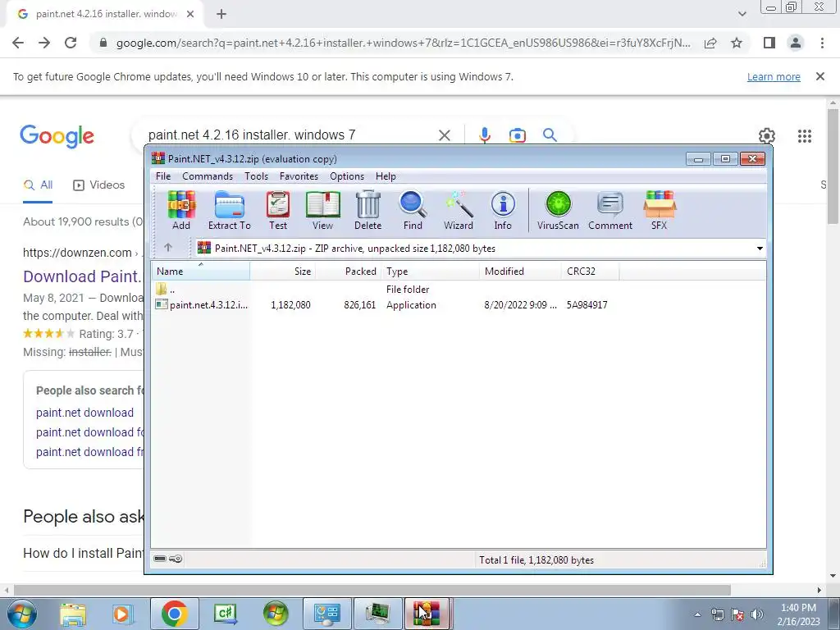Screen dimensions: 840x630
Task: Click the Extract To toolbar icon
Action: pos(230,211)
